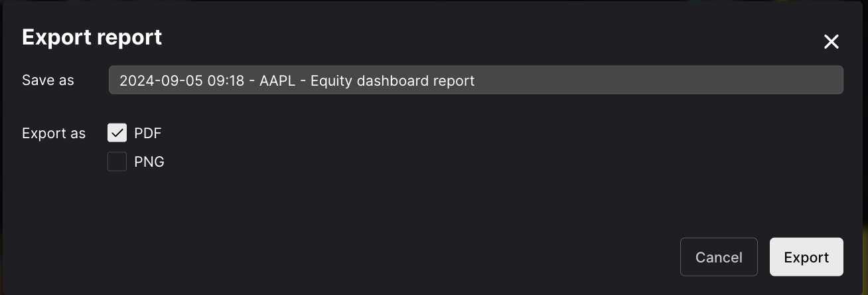Click the Export report dialog title
This screenshot has height=295, width=868.
pyautogui.click(x=92, y=37)
